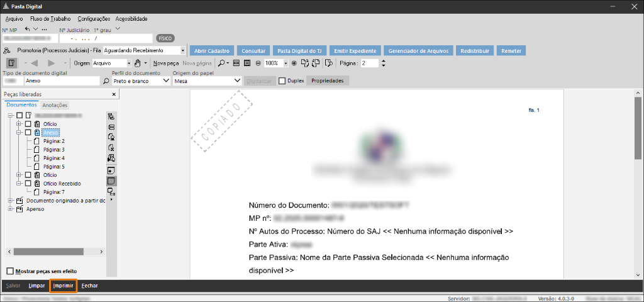Click the add note icon in side toolbar
This screenshot has height=302, width=644.
tap(111, 170)
